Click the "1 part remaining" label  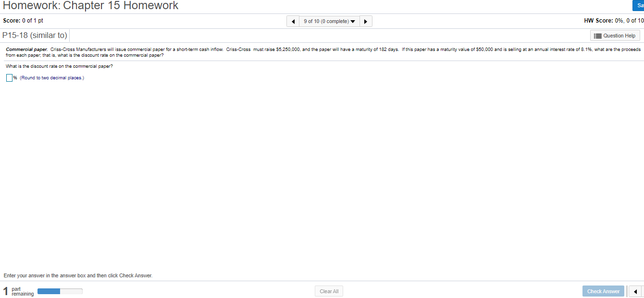coord(18,291)
